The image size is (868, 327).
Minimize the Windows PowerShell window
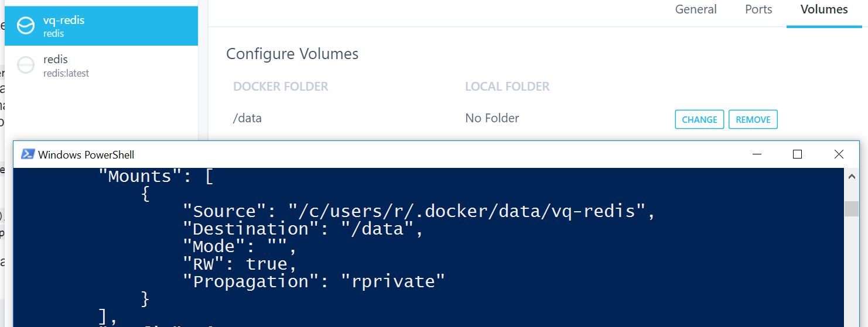click(x=757, y=154)
